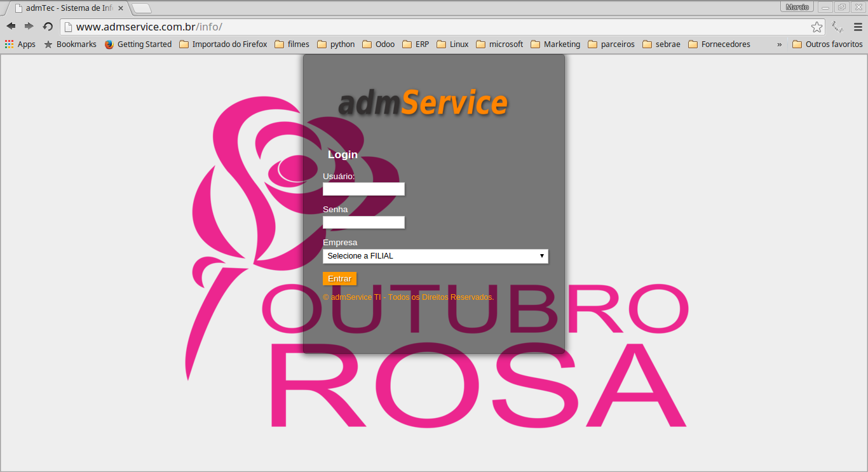Click the address bar URL

tap(149, 27)
